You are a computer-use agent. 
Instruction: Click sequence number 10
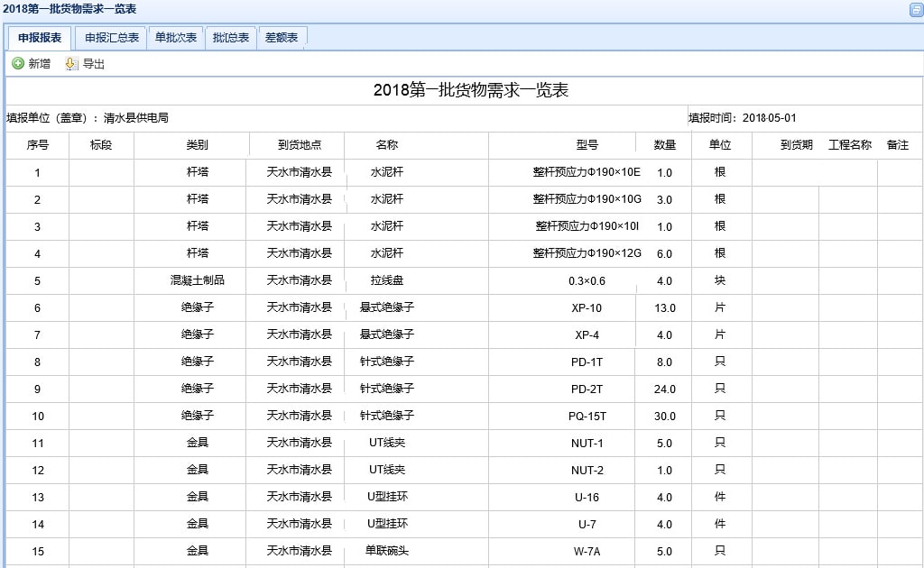point(38,417)
